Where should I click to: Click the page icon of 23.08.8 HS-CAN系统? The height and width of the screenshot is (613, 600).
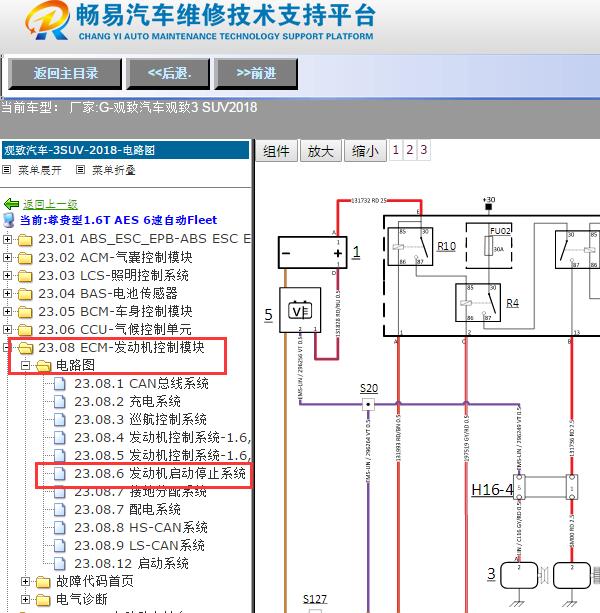(59, 527)
